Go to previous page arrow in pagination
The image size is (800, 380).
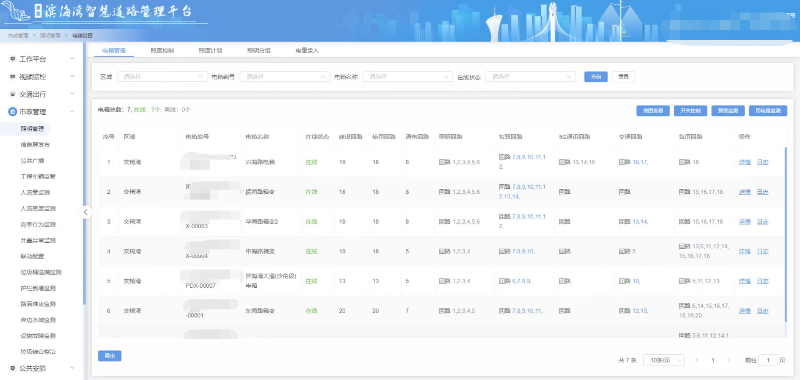697,360
